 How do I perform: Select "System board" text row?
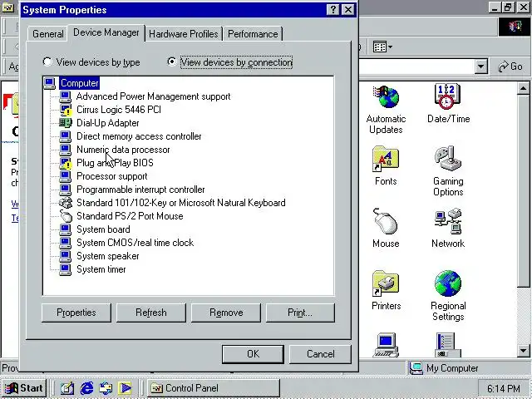pyautogui.click(x=103, y=229)
